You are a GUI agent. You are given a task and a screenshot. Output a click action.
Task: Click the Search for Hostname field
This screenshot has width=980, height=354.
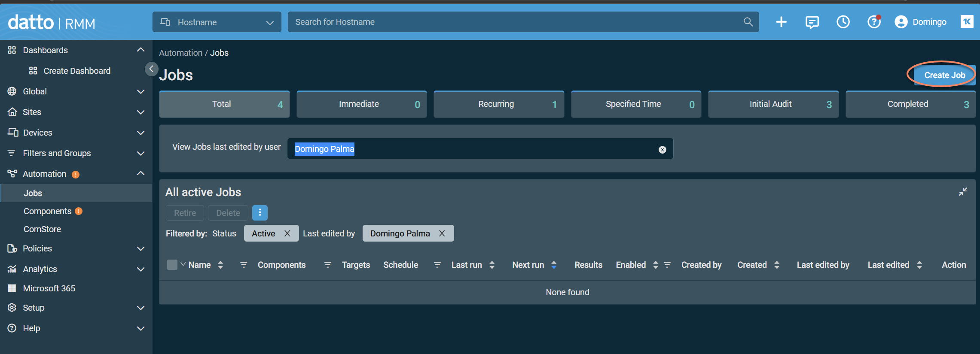coord(523,22)
